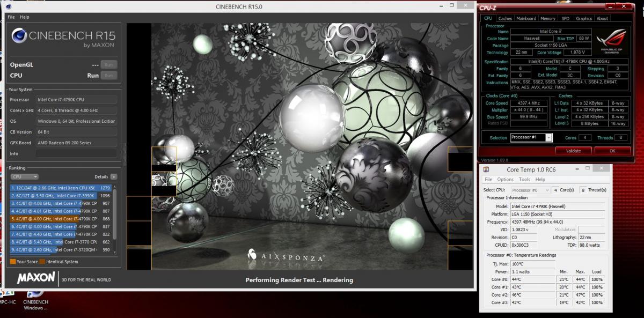
Task: Click the Core #0 temperature reading 44°C
Action: (533, 279)
